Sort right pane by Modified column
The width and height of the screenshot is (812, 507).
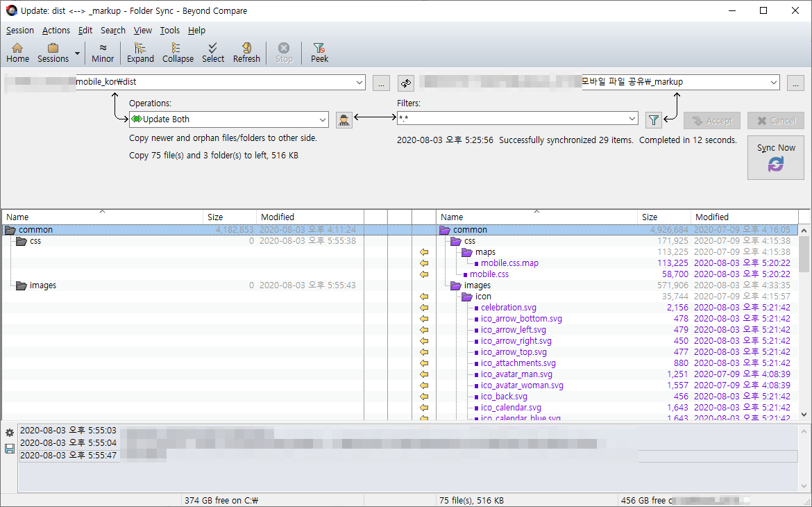744,217
